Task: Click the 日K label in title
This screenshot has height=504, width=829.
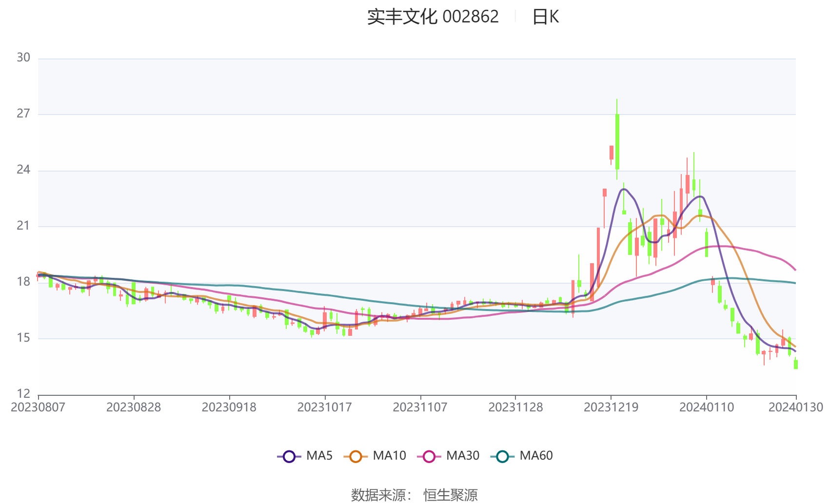Action: pos(545,17)
